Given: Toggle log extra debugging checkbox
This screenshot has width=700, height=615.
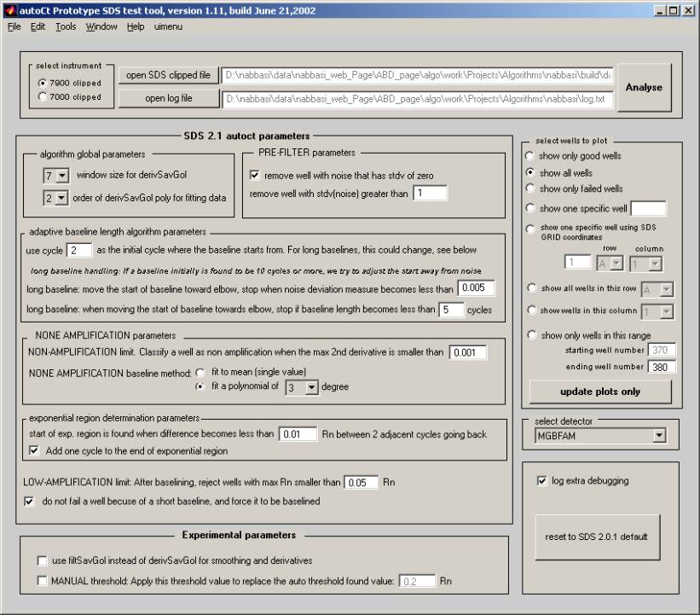Looking at the screenshot, I should click(541, 481).
